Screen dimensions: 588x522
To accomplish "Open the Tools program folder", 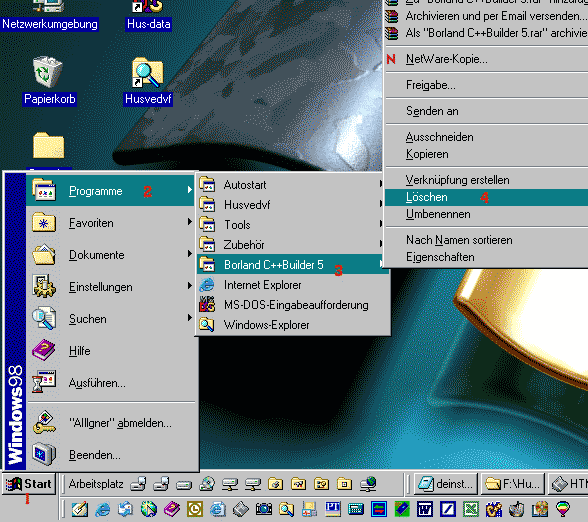I will click(x=291, y=225).
